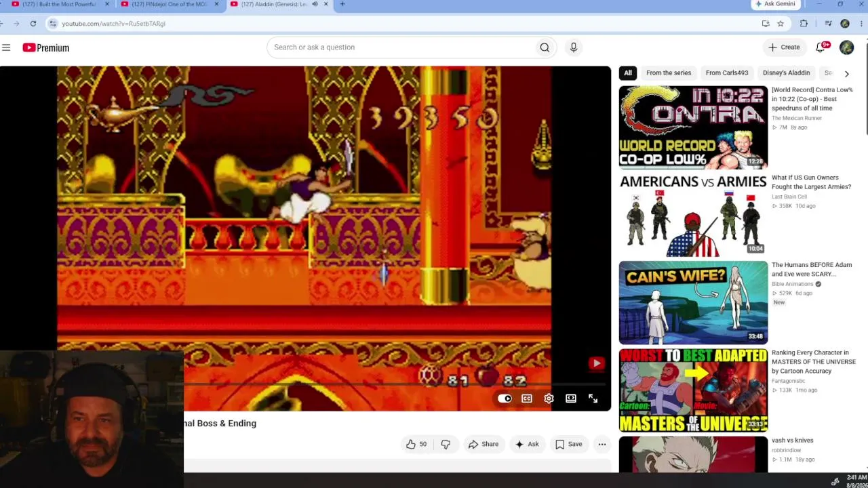Open 'Ranking Every Character' video title
The width and height of the screenshot is (868, 488).
tap(814, 362)
